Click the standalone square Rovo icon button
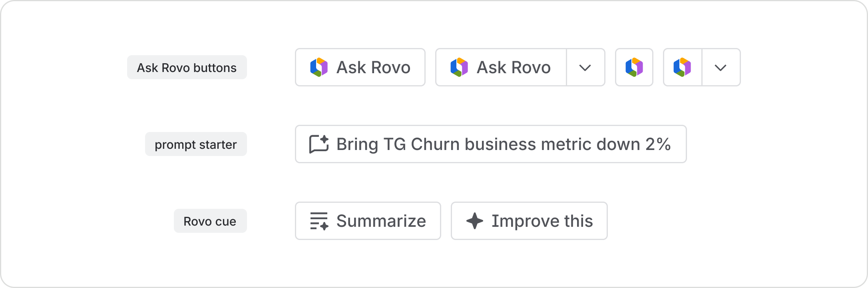The width and height of the screenshot is (868, 288). click(634, 67)
